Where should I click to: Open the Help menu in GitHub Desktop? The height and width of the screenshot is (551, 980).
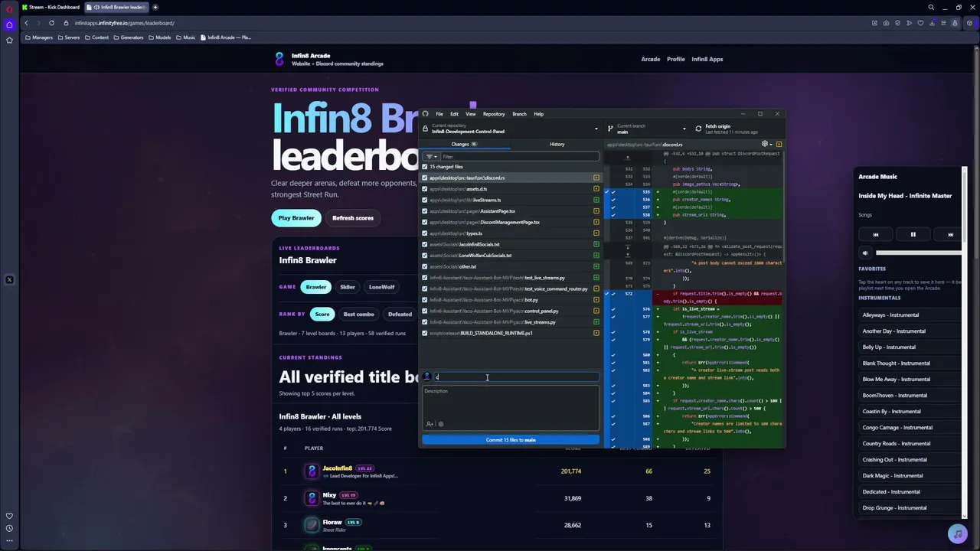(539, 114)
